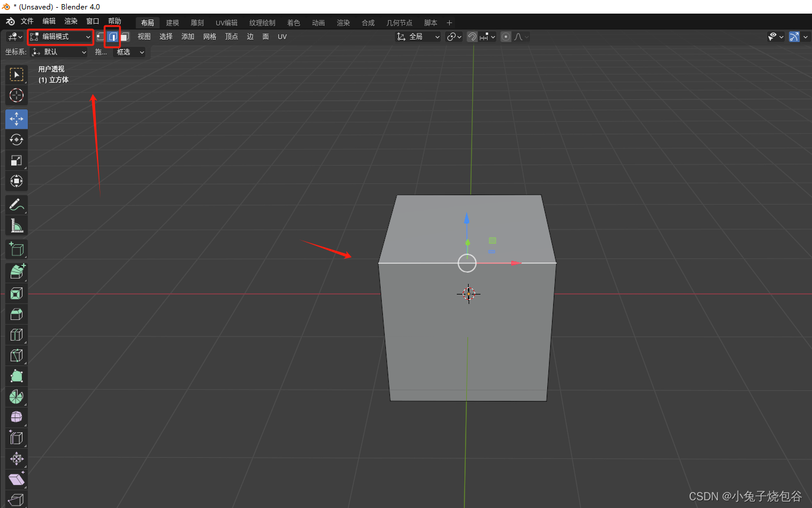Viewport: 812px width, 508px height.
Task: Open the 文件 menu
Action: click(27, 21)
